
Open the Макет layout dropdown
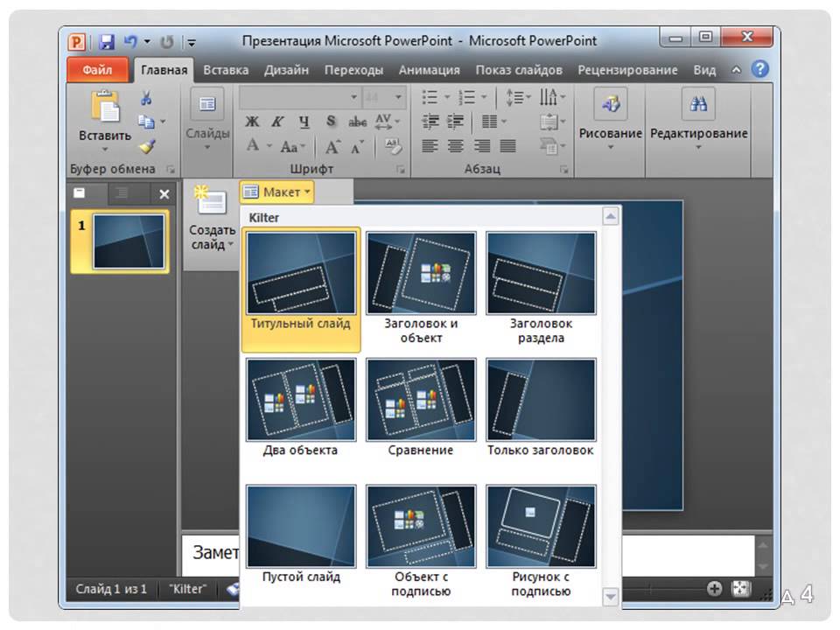[x=277, y=192]
